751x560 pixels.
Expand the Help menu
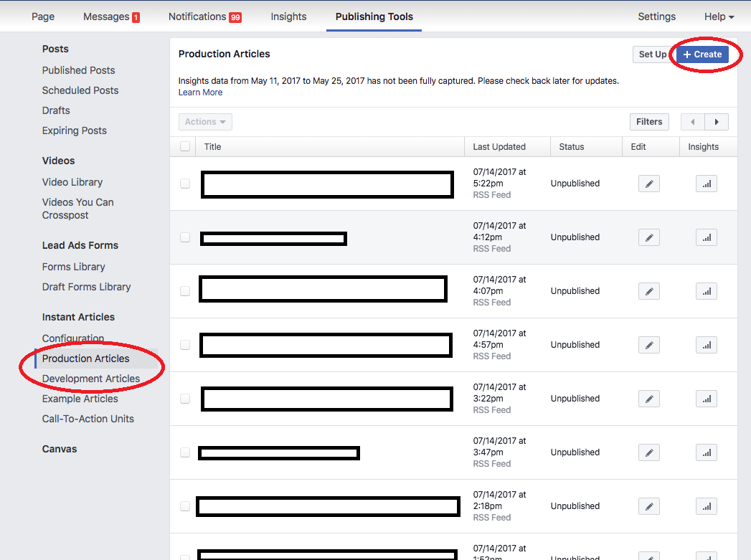click(719, 16)
